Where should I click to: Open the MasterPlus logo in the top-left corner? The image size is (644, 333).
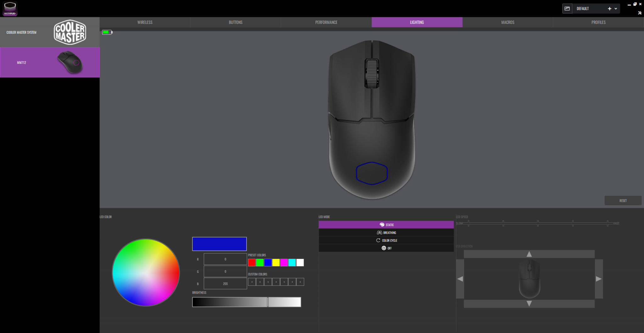(9, 8)
